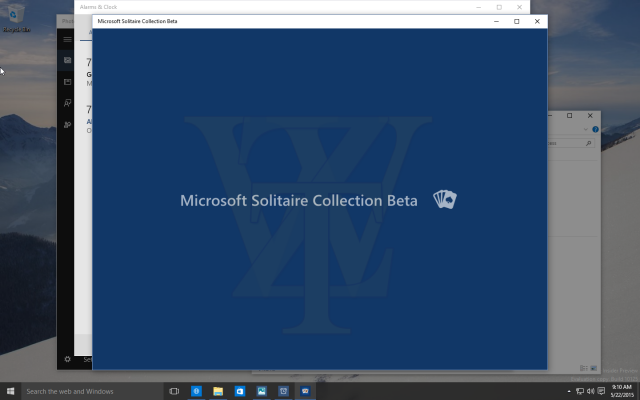Open the browser icon on the taskbar
Screen dimensions: 640x400
(x=196, y=391)
